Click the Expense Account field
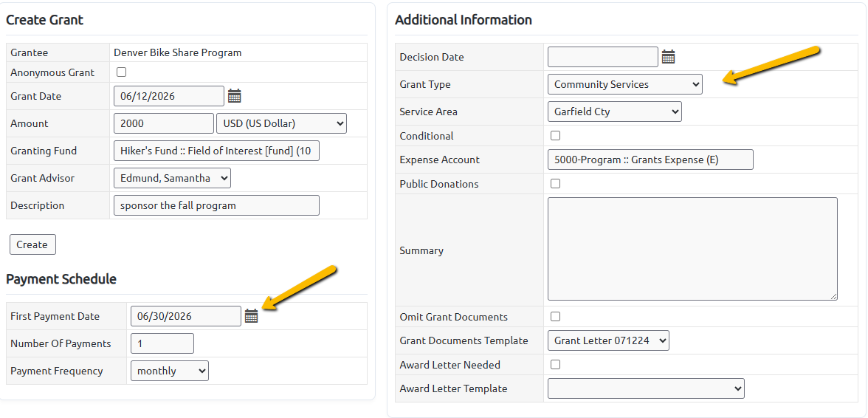Image resolution: width=868 pixels, height=418 pixels. point(650,160)
